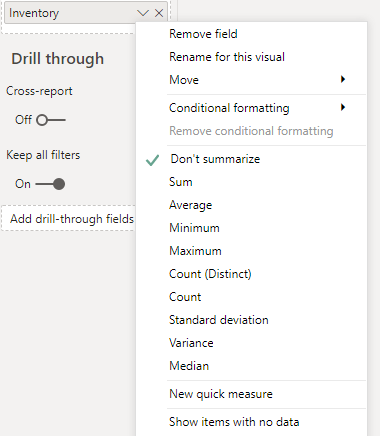Viewport: 380px width, 436px height.
Task: Turn on the Cross-report toggle
Action: (51, 120)
